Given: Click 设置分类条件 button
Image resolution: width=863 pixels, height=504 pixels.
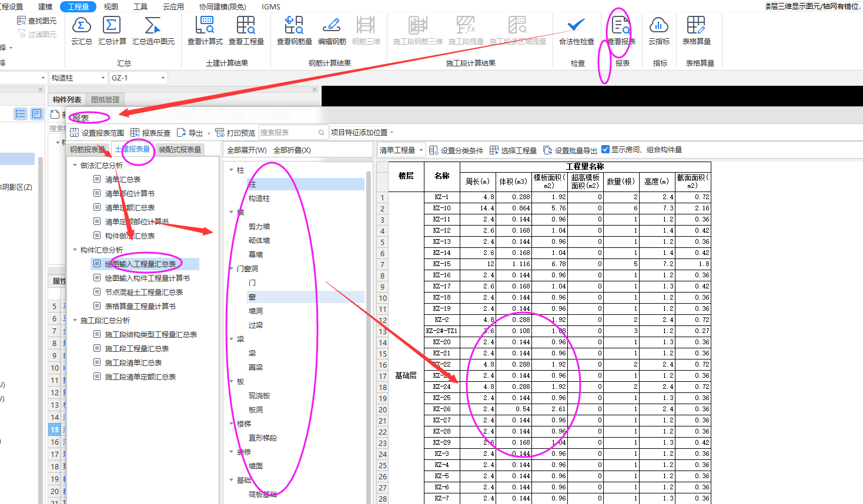Looking at the screenshot, I should (456, 150).
